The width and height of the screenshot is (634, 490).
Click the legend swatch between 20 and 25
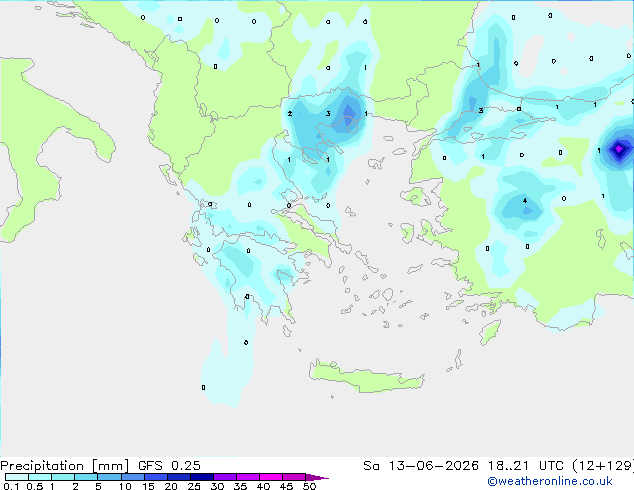pos(179,477)
